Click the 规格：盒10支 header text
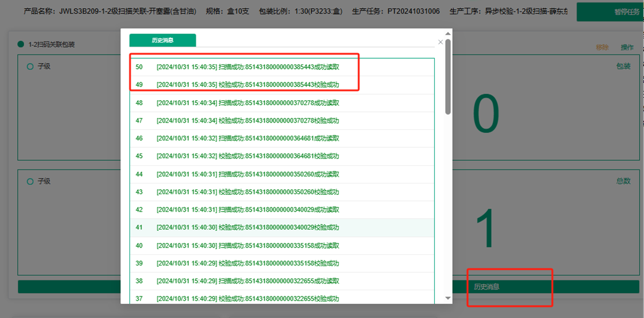Image resolution: width=644 pixels, height=318 pixels. point(227,12)
